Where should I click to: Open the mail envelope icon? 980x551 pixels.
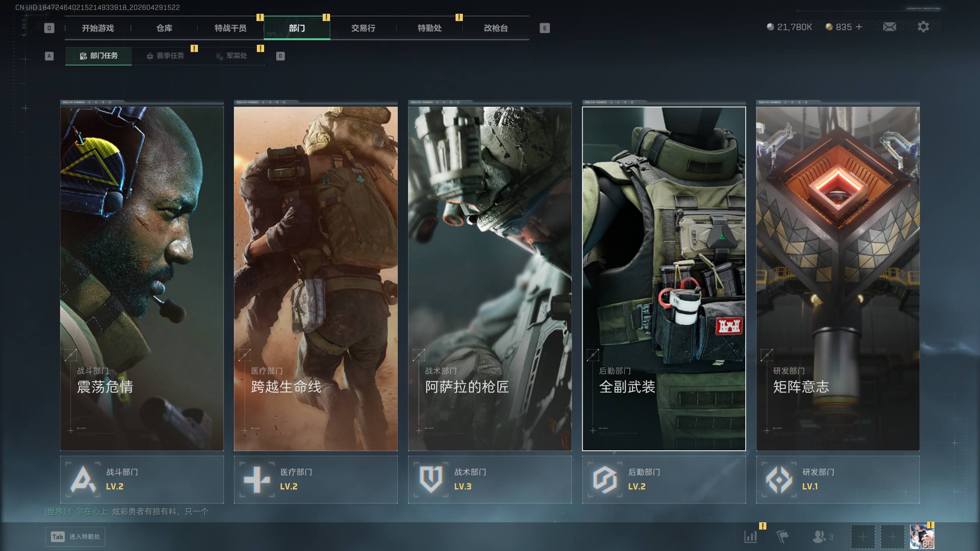[889, 27]
